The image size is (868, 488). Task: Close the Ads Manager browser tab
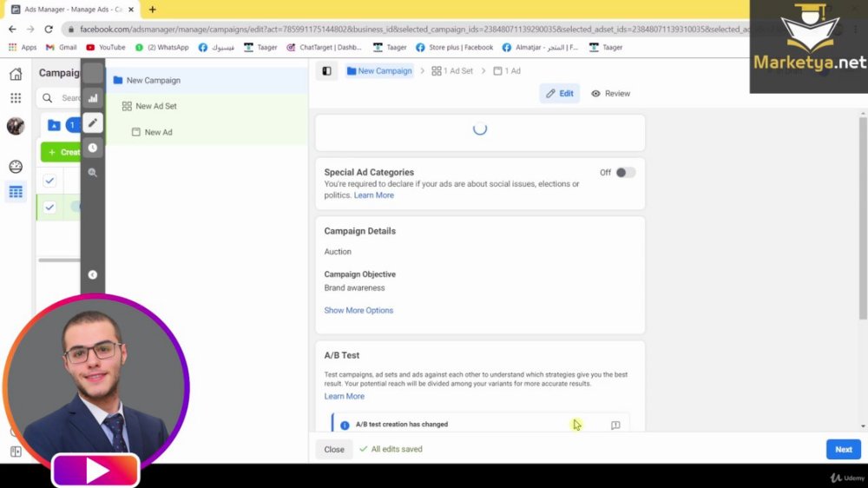(131, 10)
